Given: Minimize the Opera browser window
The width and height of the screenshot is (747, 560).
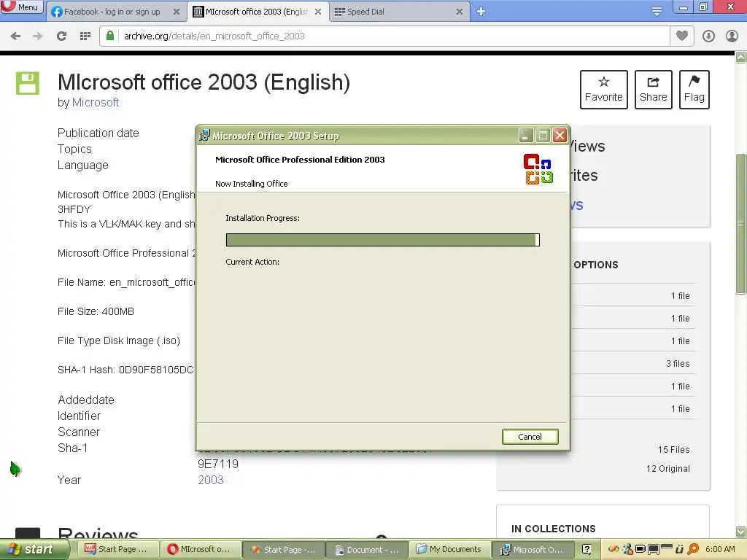Looking at the screenshot, I should (684, 7).
